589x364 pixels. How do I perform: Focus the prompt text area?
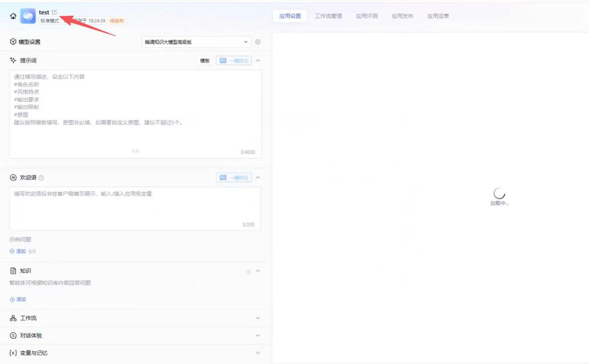pyautogui.click(x=135, y=114)
